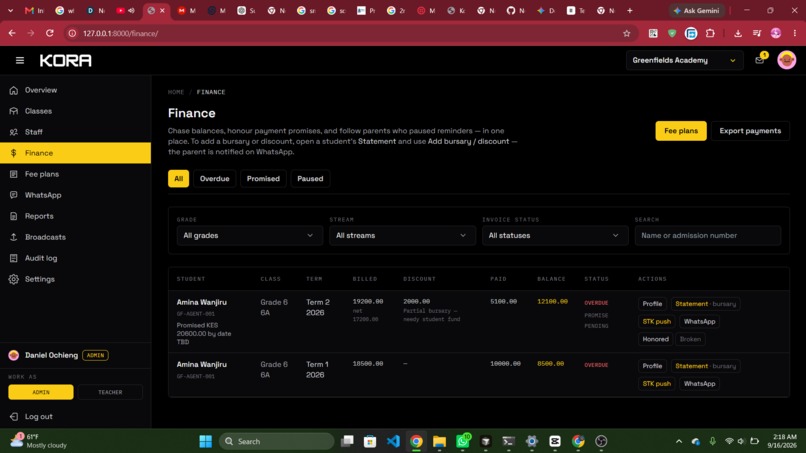Click the yellow Fee plans button
The height and width of the screenshot is (453, 806).
681,131
